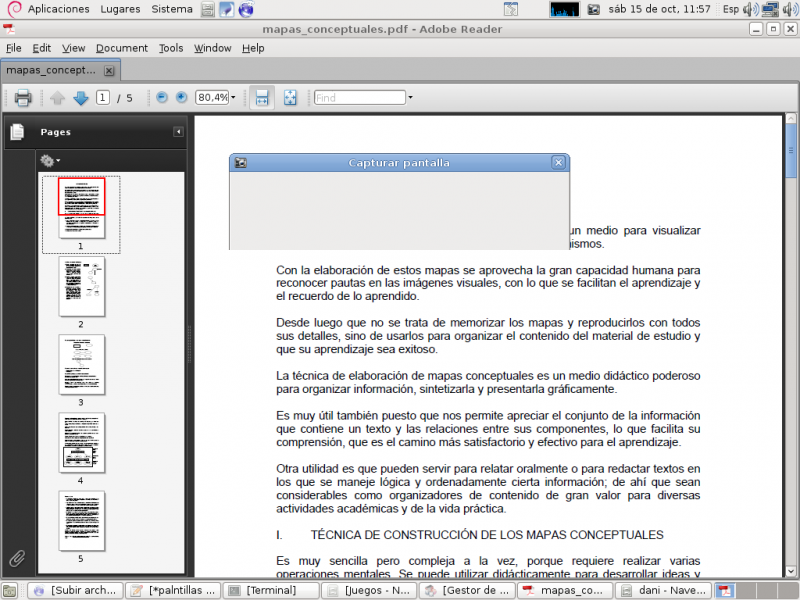The height and width of the screenshot is (600, 800).
Task: Enable the Fit Width view mode
Action: click(x=261, y=97)
